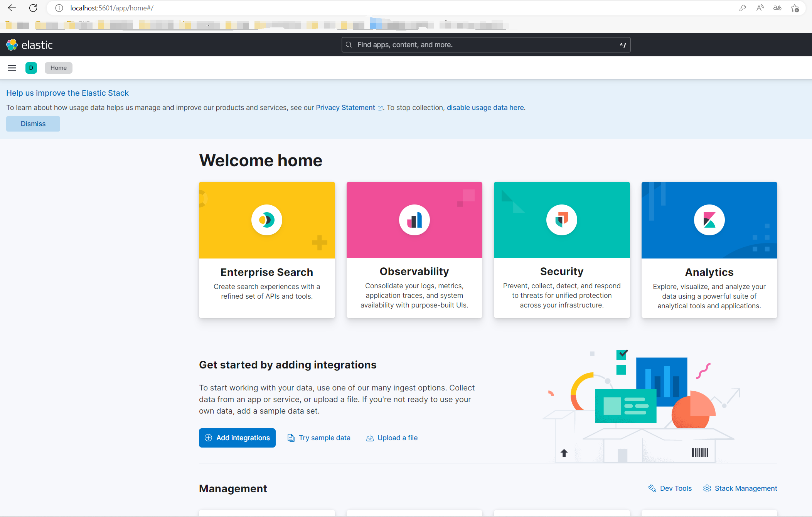Viewport: 812px width, 517px height.
Task: Click the Elastic logo
Action: point(29,45)
